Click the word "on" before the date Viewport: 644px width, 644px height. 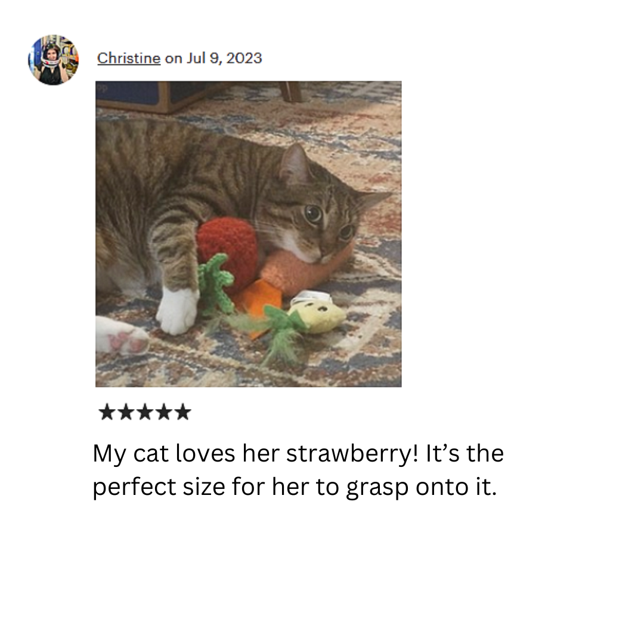coord(174,58)
